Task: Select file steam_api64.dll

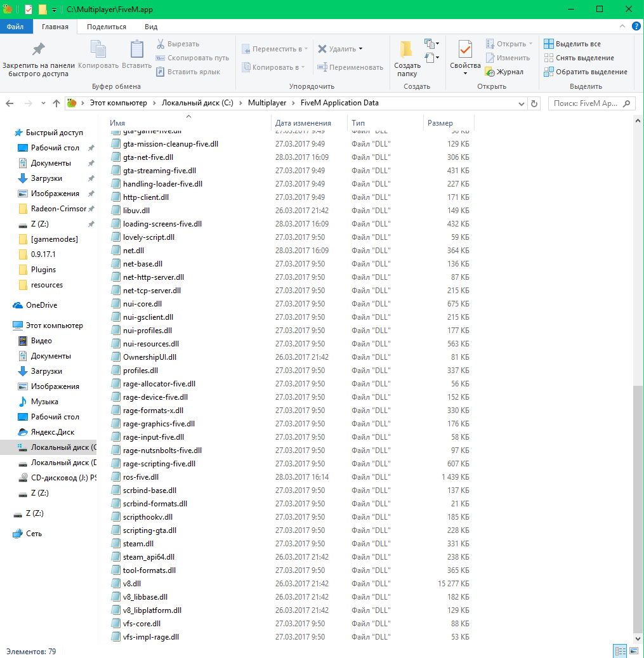Action: pyautogui.click(x=148, y=557)
